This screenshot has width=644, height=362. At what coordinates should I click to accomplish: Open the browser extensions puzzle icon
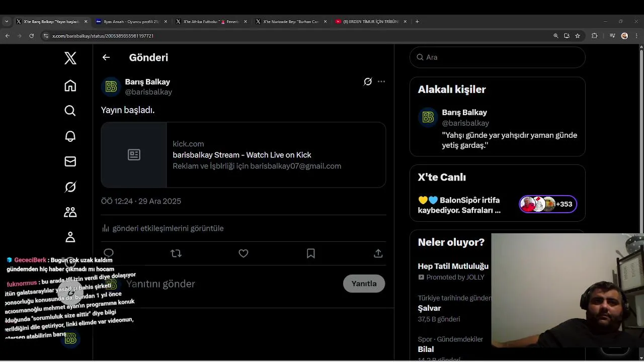594,36
